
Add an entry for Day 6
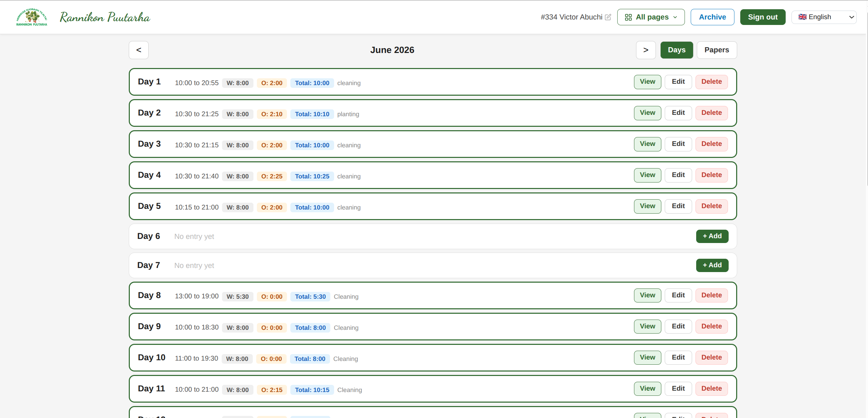[x=712, y=236]
